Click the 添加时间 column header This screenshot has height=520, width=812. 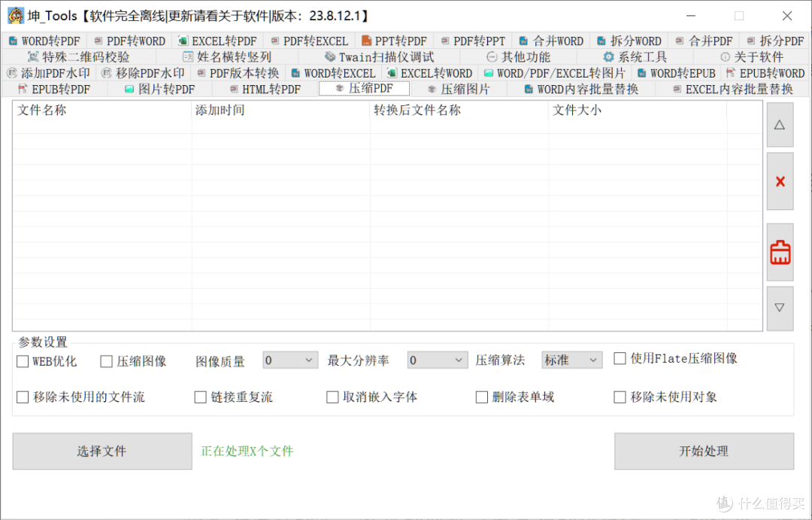280,110
